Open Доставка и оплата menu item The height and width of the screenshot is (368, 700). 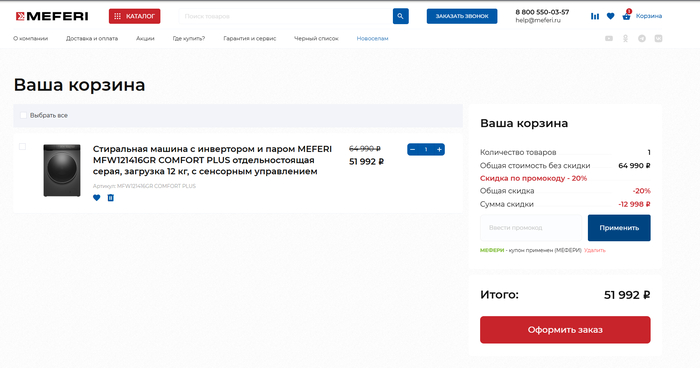92,38
